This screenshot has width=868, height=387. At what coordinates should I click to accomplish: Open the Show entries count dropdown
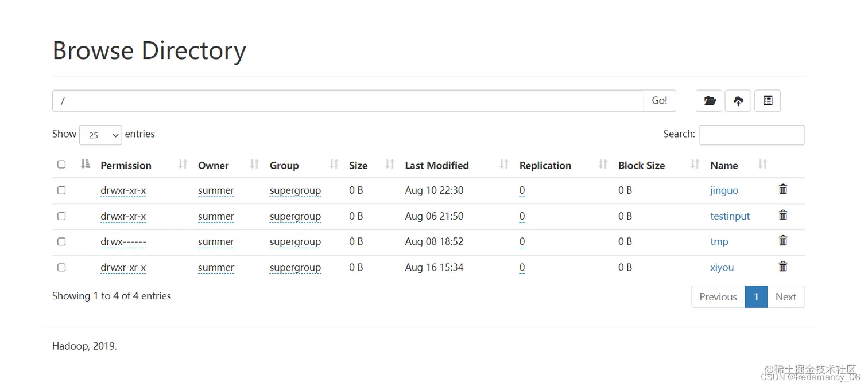tap(100, 135)
